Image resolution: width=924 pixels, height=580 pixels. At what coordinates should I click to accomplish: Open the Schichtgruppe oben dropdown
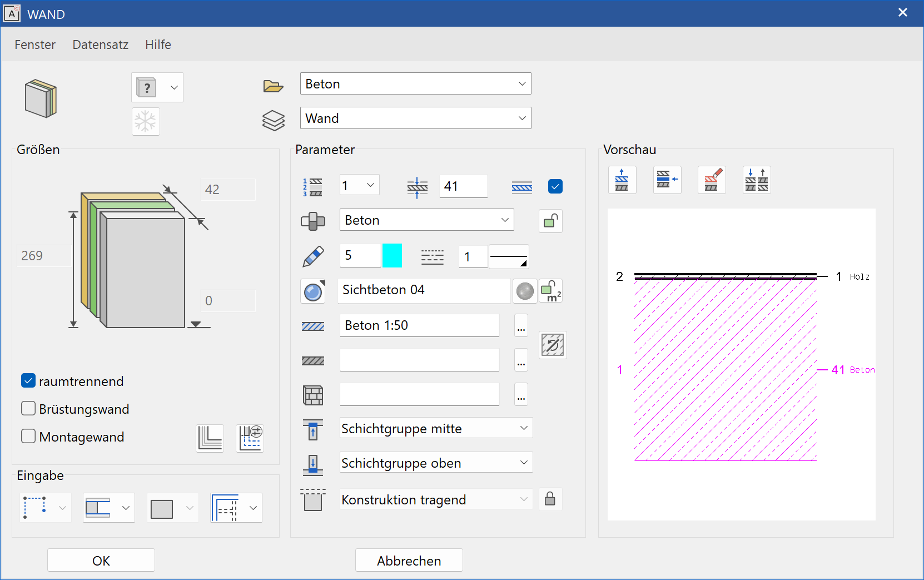tap(436, 463)
